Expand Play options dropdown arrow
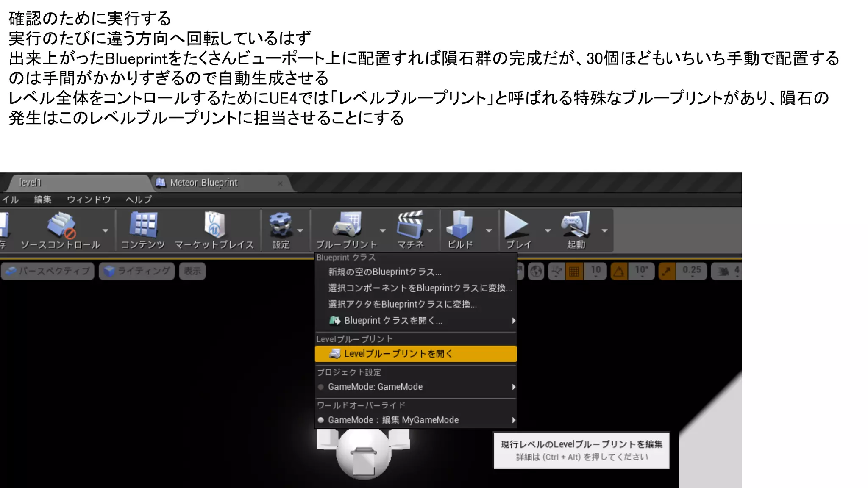 click(x=548, y=231)
